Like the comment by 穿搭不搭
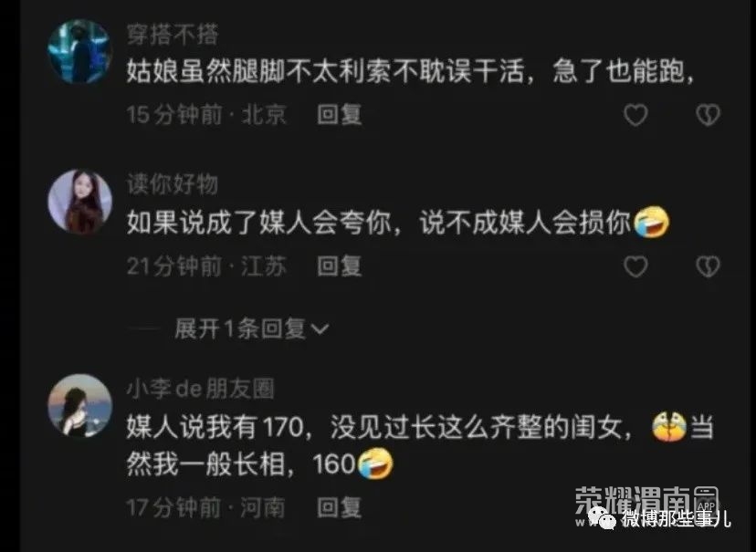The image size is (756, 552). click(x=635, y=115)
